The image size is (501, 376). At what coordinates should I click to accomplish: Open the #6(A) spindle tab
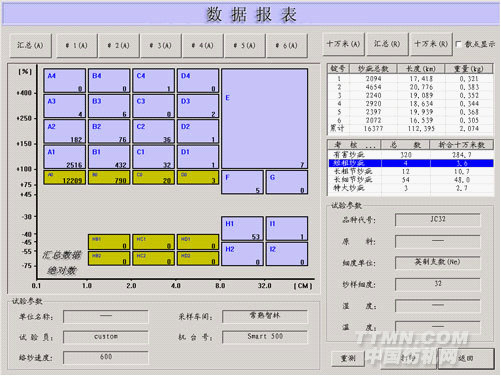(287, 45)
